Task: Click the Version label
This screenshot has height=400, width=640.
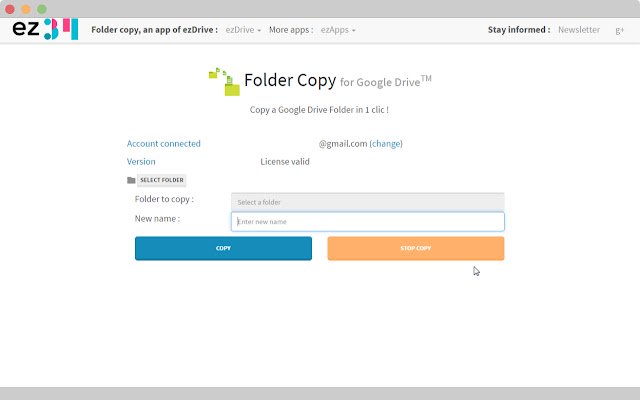Action: point(141,162)
